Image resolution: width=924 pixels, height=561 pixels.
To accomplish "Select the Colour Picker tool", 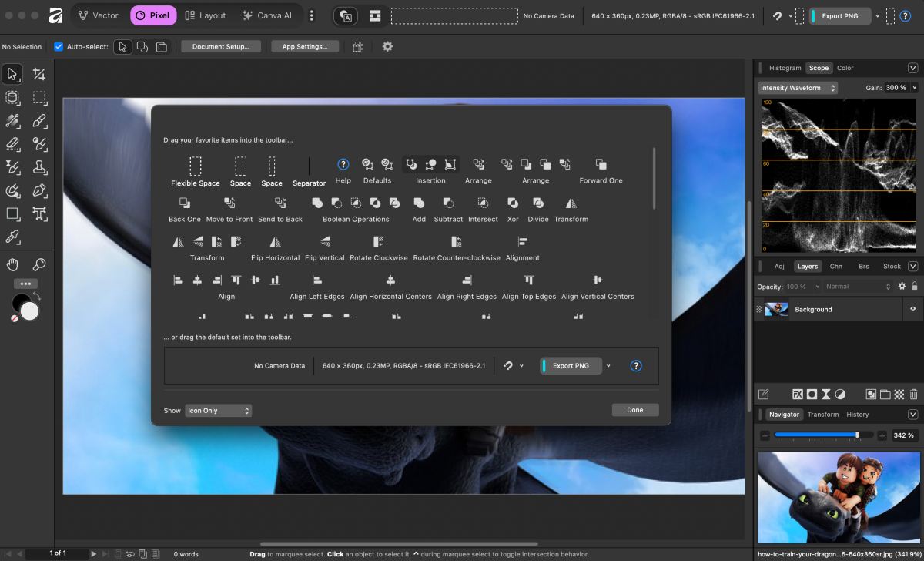I will coord(12,237).
